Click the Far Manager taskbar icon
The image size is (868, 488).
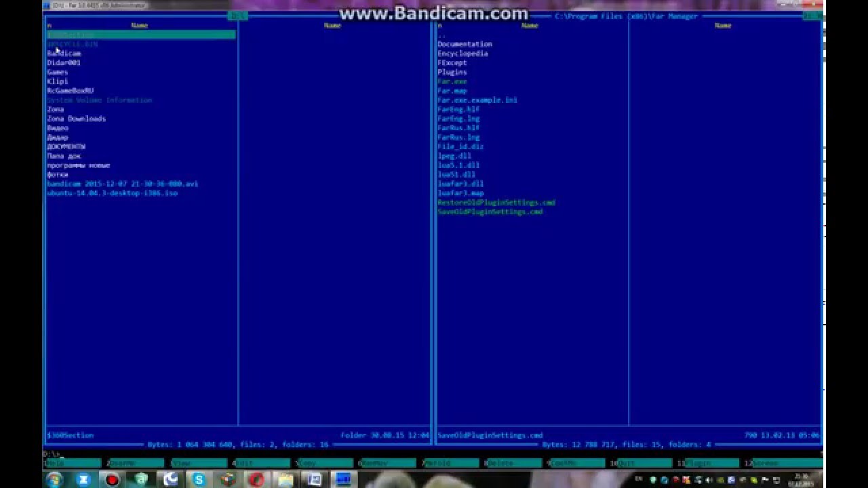click(344, 480)
